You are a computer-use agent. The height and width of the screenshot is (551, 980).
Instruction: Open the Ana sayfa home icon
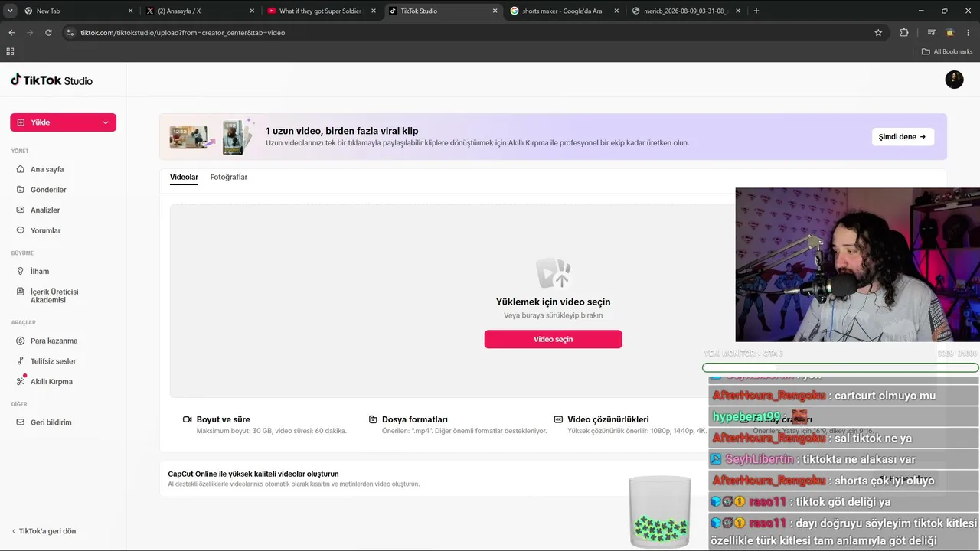(21, 169)
